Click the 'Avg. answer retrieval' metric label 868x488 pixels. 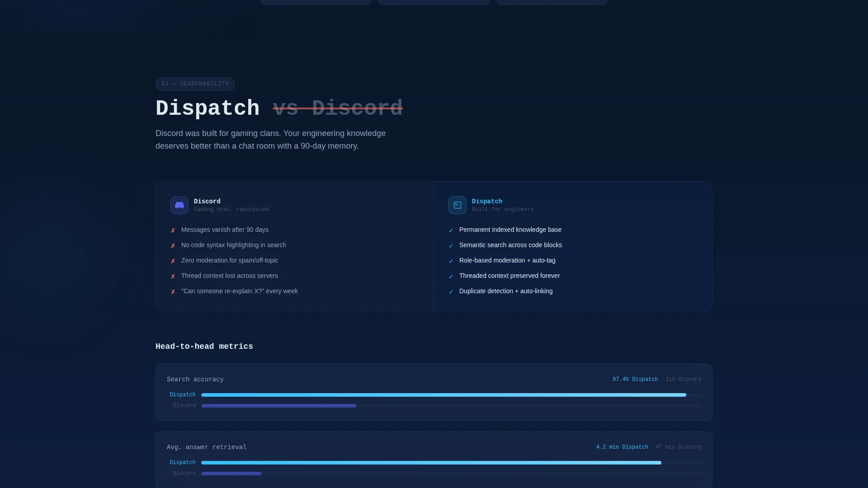point(207,447)
